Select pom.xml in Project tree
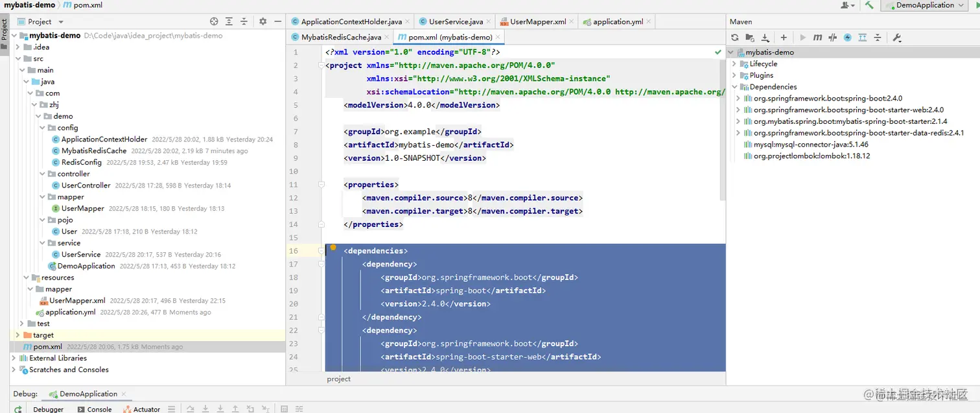Image resolution: width=980 pixels, height=413 pixels. 47,347
